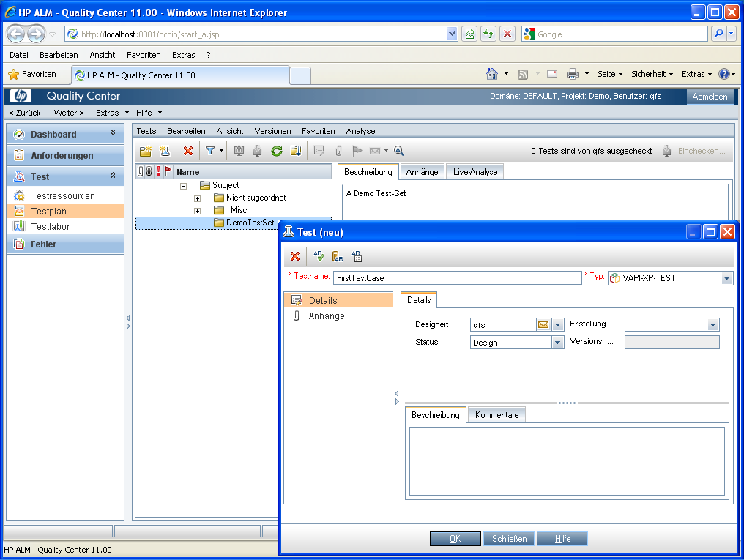The height and width of the screenshot is (560, 744).
Task: Click the green Refresh icon
Action: tap(277, 151)
